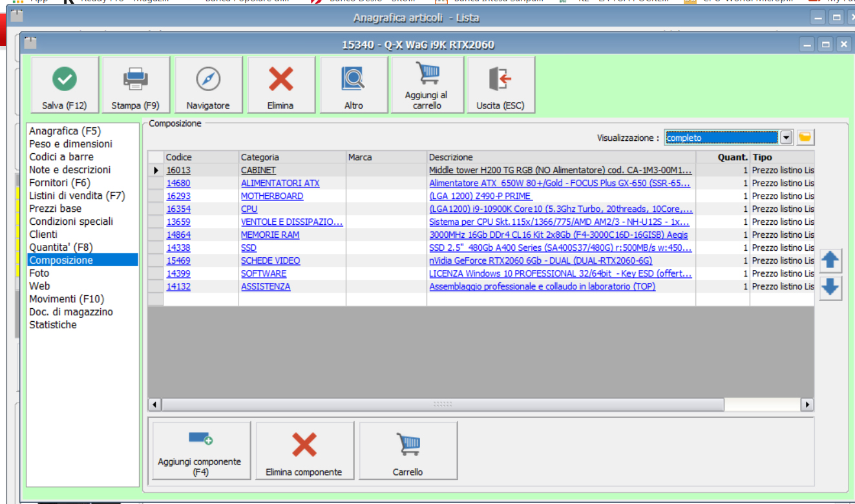
Task: Click the ASSISTENZA category link
Action: (x=266, y=287)
